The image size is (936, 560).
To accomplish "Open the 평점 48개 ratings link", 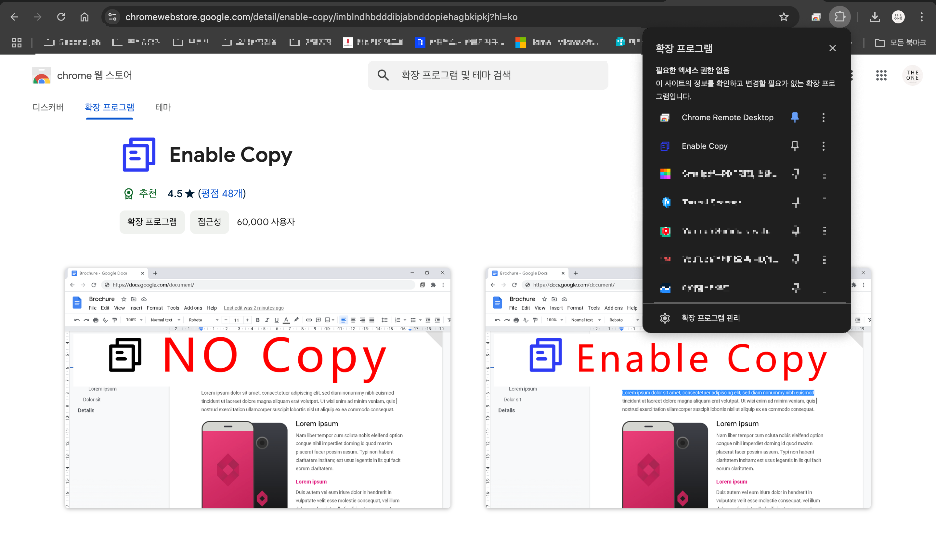I will click(x=222, y=194).
